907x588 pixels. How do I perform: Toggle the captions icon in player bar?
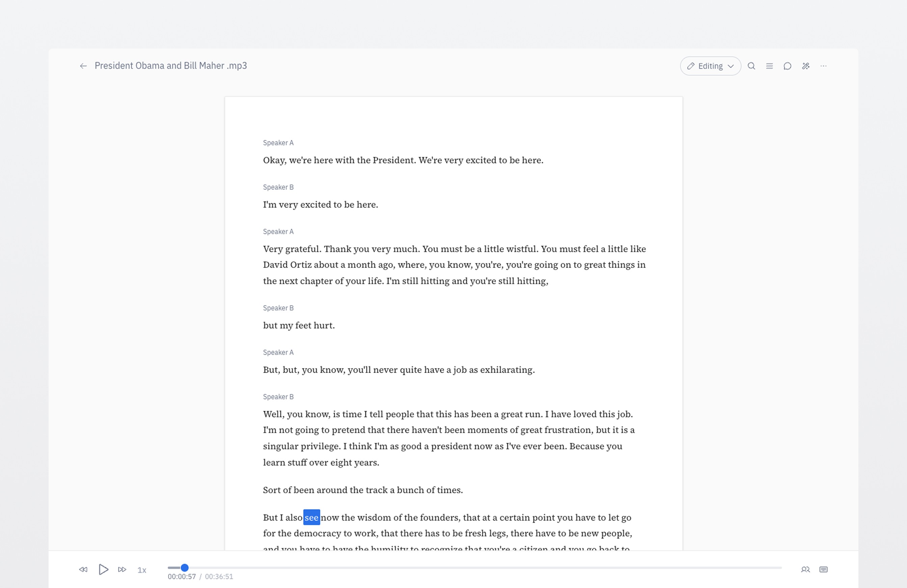(824, 570)
